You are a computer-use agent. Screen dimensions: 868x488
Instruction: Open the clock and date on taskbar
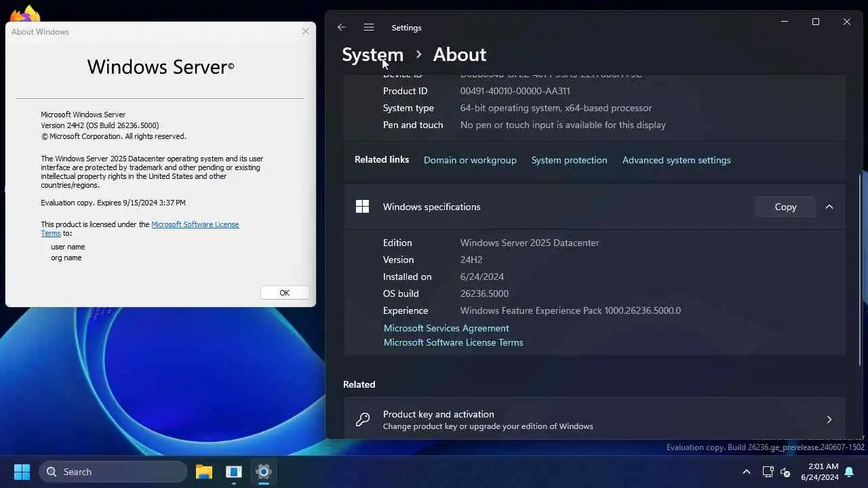pyautogui.click(x=819, y=472)
